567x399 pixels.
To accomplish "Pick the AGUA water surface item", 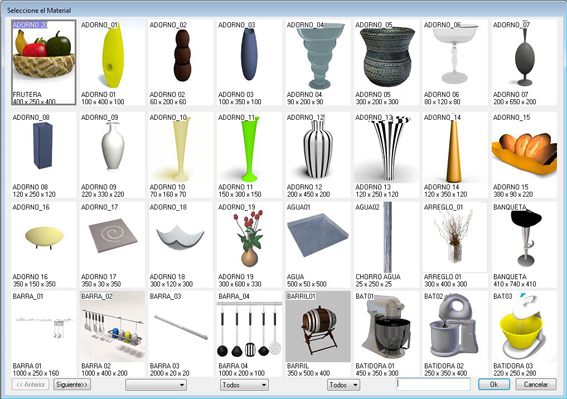I will 317,245.
